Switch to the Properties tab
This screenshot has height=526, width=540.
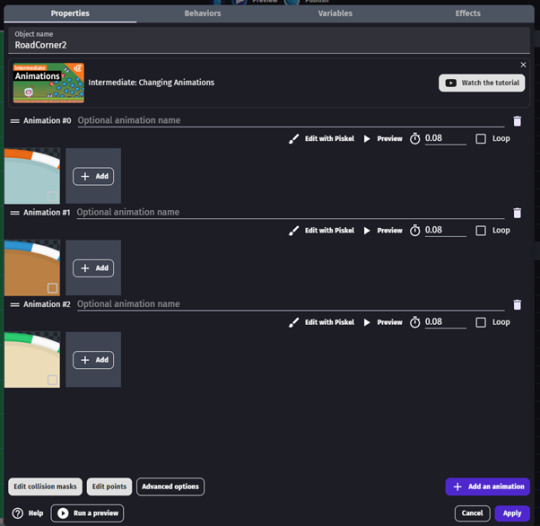tap(70, 13)
